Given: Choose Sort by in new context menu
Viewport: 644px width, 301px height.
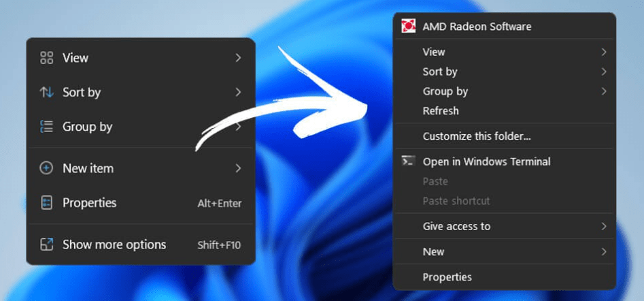Looking at the screenshot, I should coord(141,93).
